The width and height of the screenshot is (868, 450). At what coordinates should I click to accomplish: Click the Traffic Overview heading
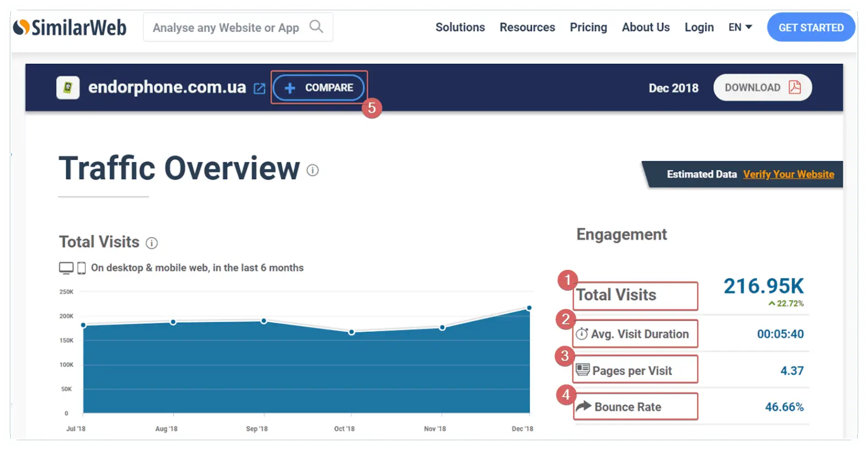coord(179,168)
